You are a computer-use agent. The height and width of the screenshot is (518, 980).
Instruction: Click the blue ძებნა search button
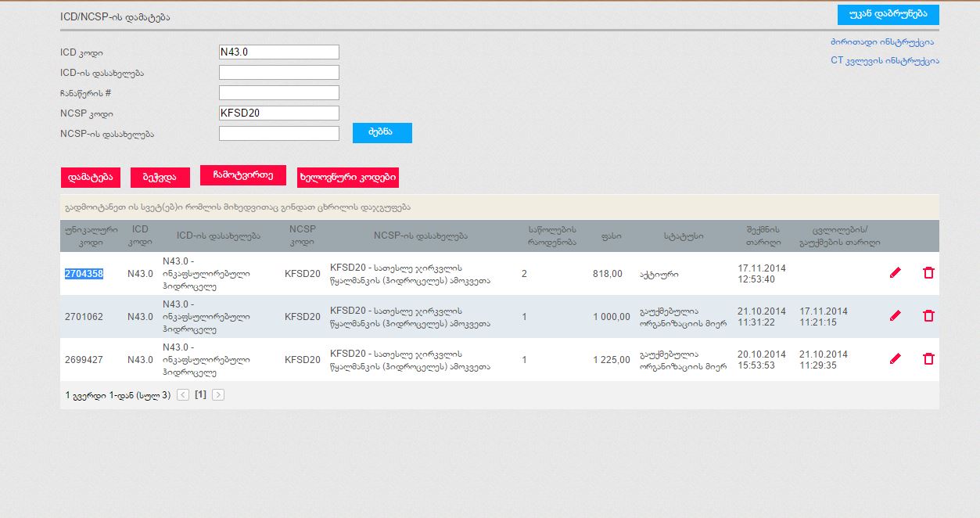382,133
